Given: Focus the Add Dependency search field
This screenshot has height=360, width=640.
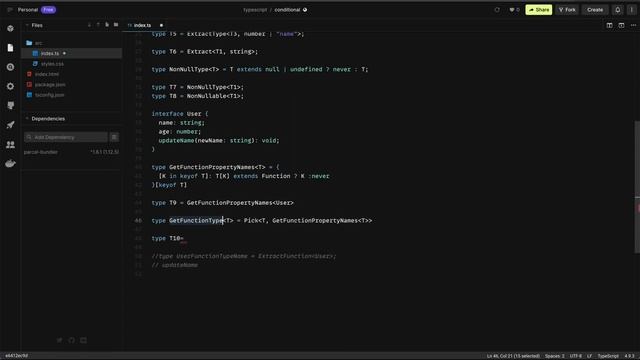Looking at the screenshot, I should [66, 137].
